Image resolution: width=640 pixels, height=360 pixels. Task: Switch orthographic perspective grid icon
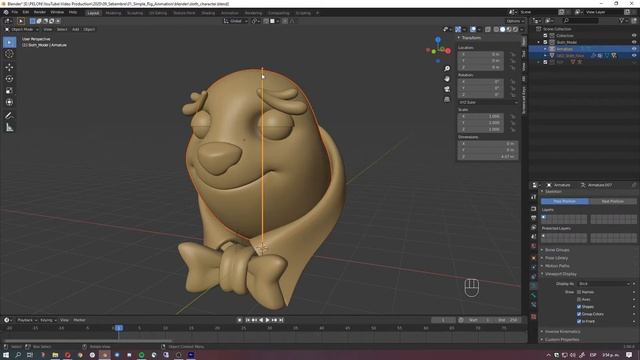447,99
